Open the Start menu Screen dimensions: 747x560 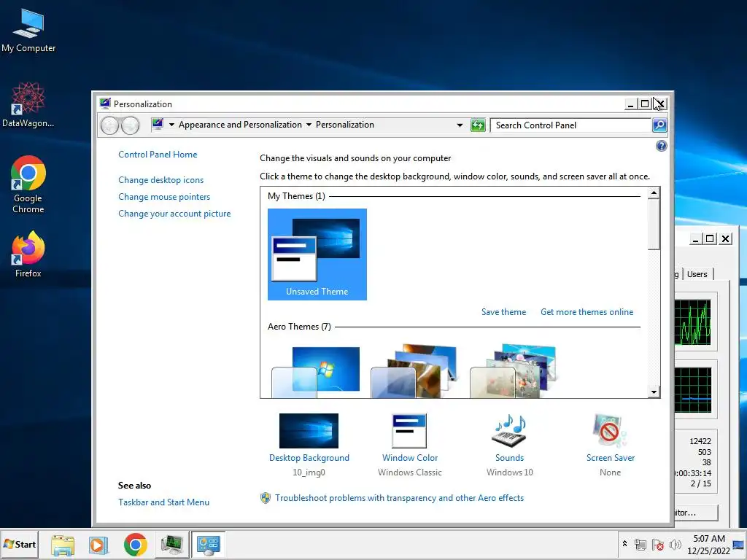[x=20, y=544]
